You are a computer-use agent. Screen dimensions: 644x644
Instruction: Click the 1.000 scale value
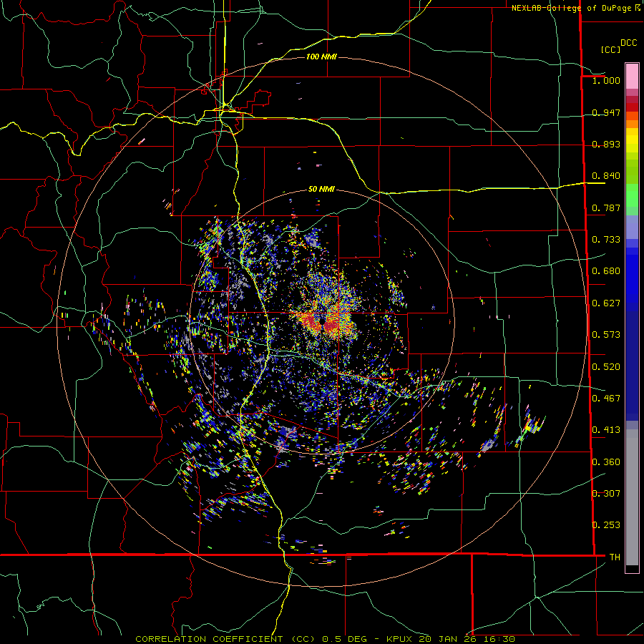coord(606,80)
